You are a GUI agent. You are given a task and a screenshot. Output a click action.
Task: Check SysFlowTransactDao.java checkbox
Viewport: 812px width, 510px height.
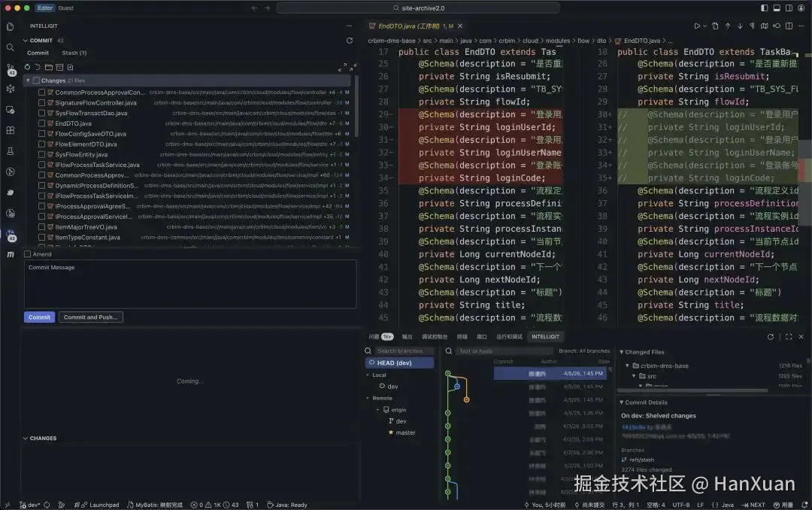click(x=42, y=113)
